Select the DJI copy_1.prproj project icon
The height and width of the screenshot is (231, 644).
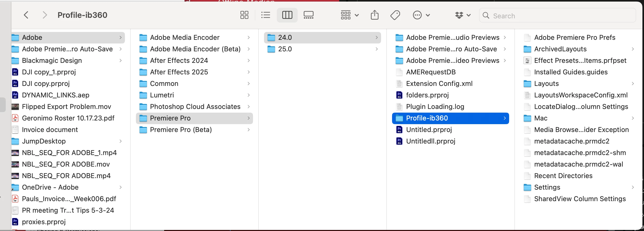click(15, 72)
